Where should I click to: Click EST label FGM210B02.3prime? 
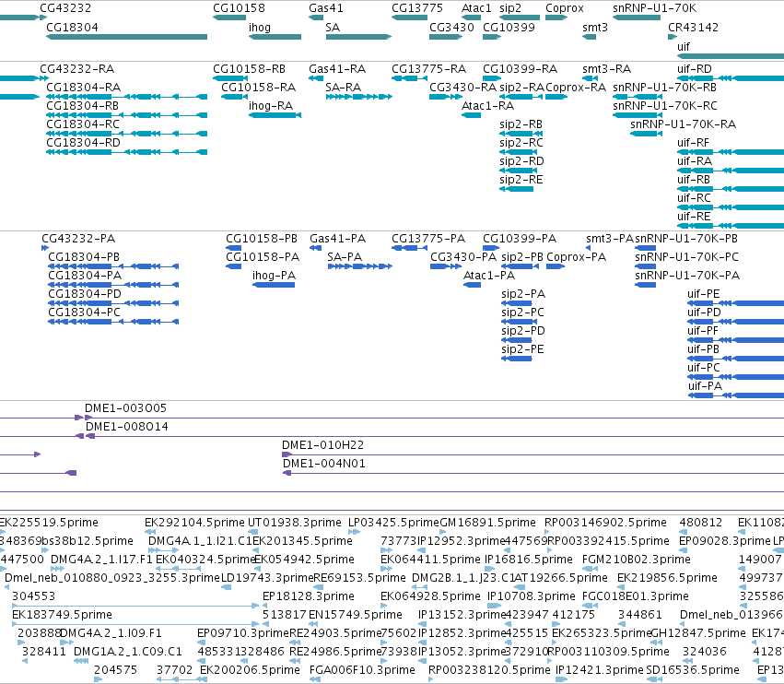coord(636,560)
